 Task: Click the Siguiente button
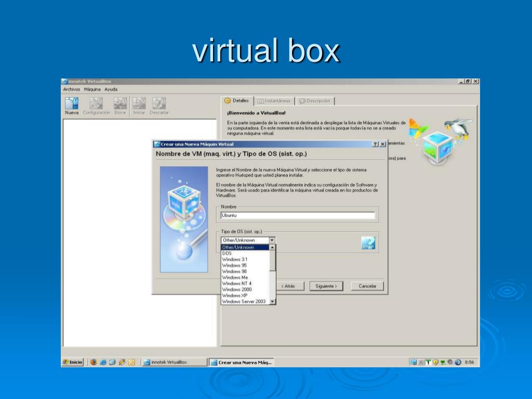tap(326, 286)
